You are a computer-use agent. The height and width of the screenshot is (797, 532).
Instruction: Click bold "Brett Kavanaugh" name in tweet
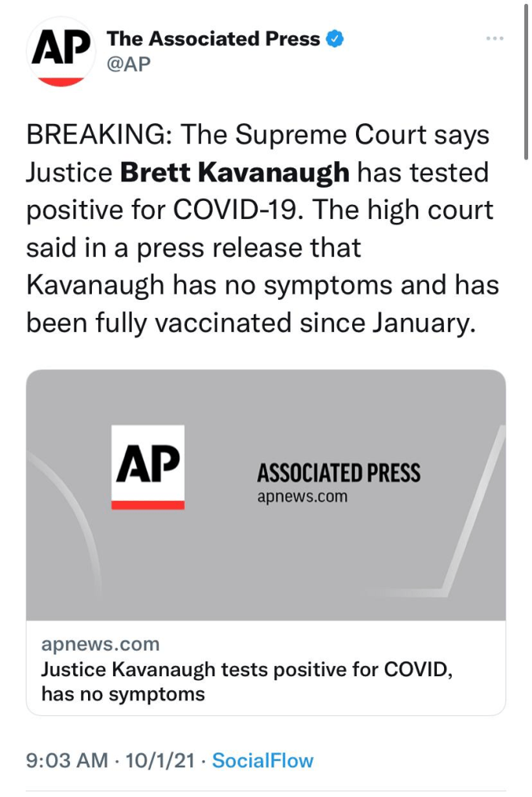234,172
